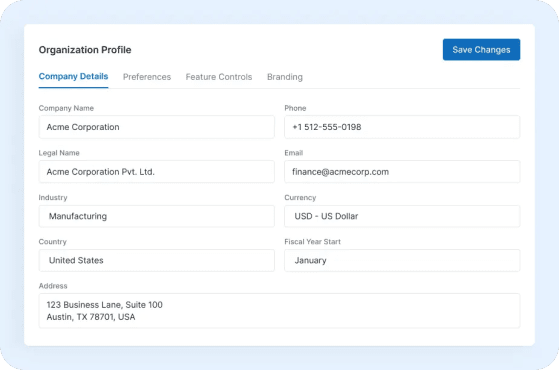The height and width of the screenshot is (370, 559).
Task: Click the Fiscal Year Start label text
Action: (x=312, y=242)
